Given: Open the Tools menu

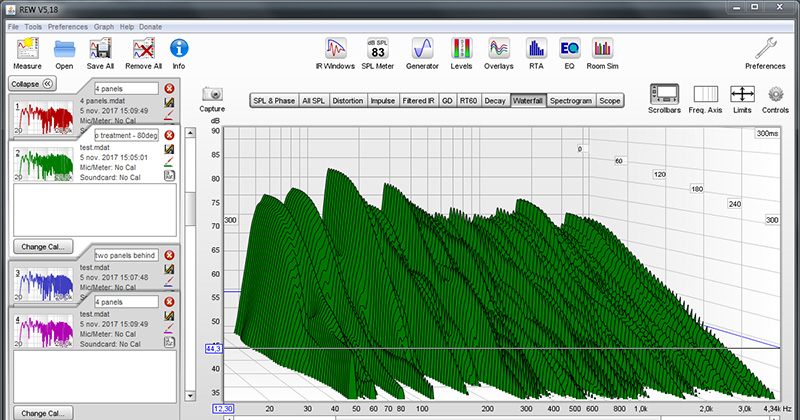Looking at the screenshot, I should coord(33,27).
